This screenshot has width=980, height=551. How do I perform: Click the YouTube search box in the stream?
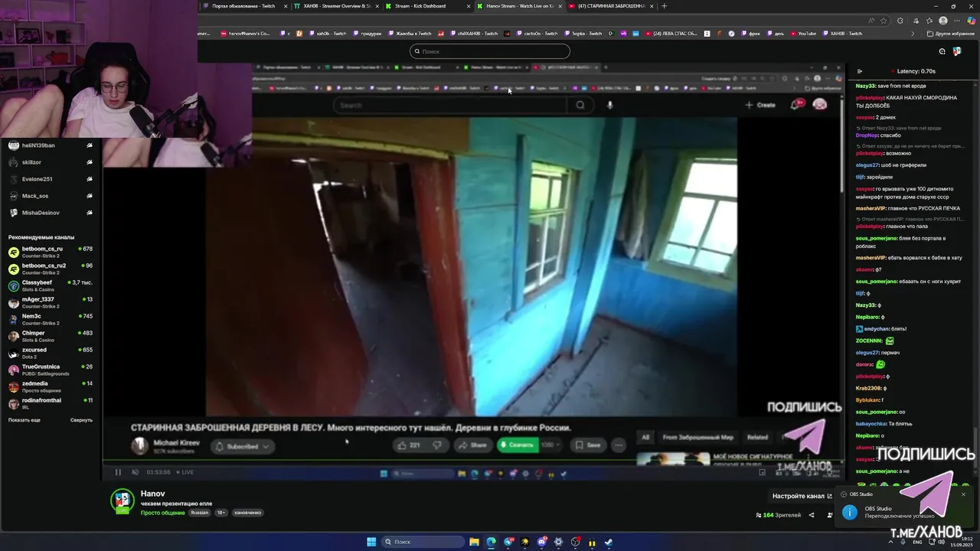coord(450,105)
